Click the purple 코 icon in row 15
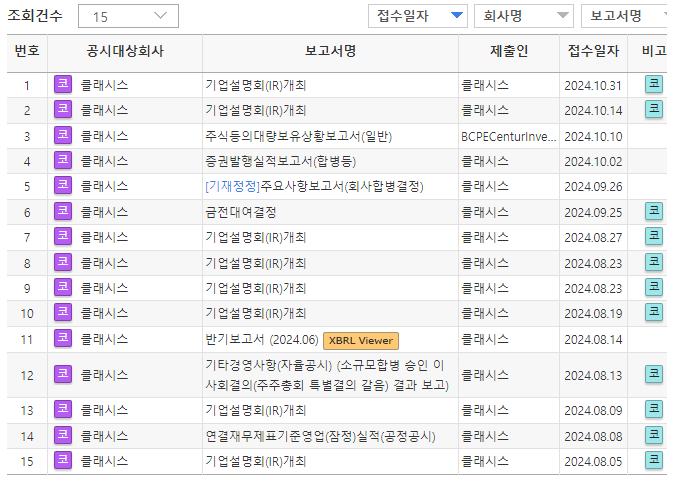The width and height of the screenshot is (682, 488). pos(63,460)
